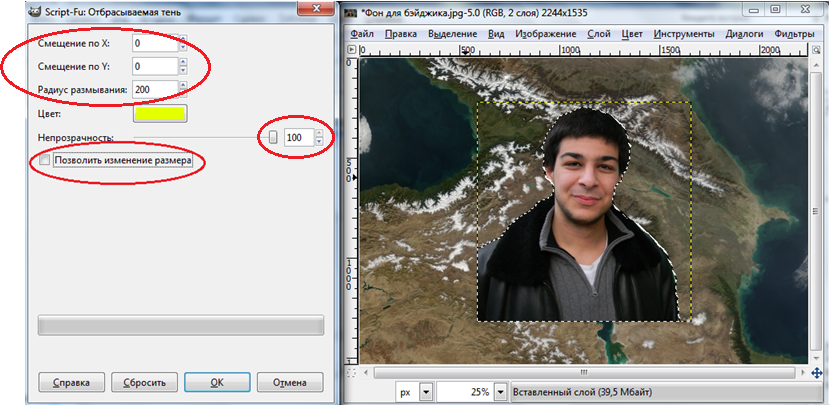Open the Слой menu
Image resolution: width=829 pixels, height=406 pixels.
pyautogui.click(x=599, y=34)
